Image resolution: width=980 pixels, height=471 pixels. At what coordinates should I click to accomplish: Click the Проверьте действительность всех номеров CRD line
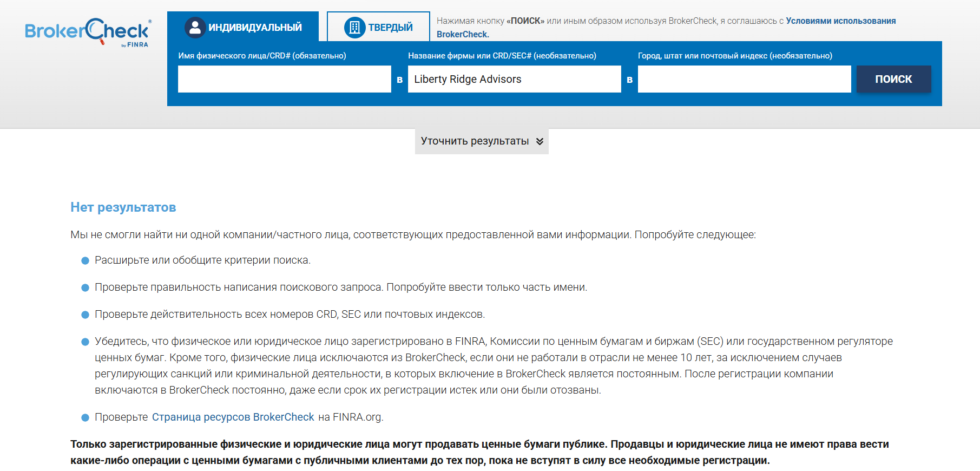click(290, 314)
